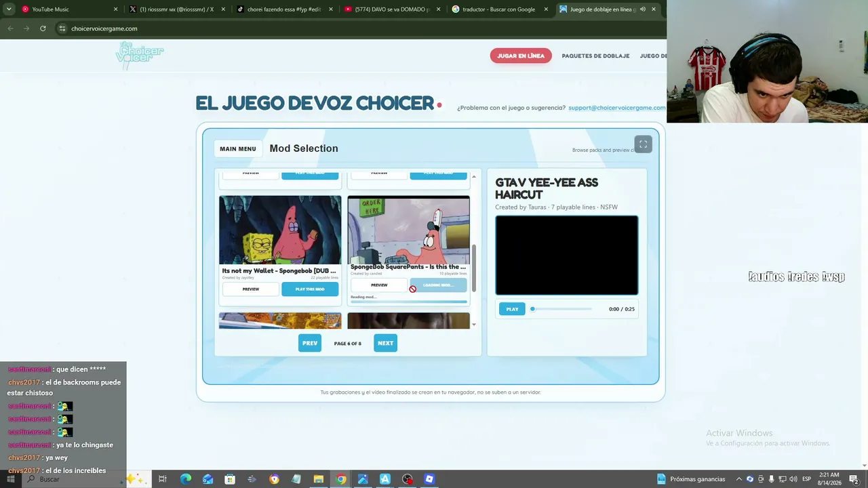The image size is (868, 488).
Task: Click the mod list scroll-down arrow
Action: pyautogui.click(x=474, y=324)
